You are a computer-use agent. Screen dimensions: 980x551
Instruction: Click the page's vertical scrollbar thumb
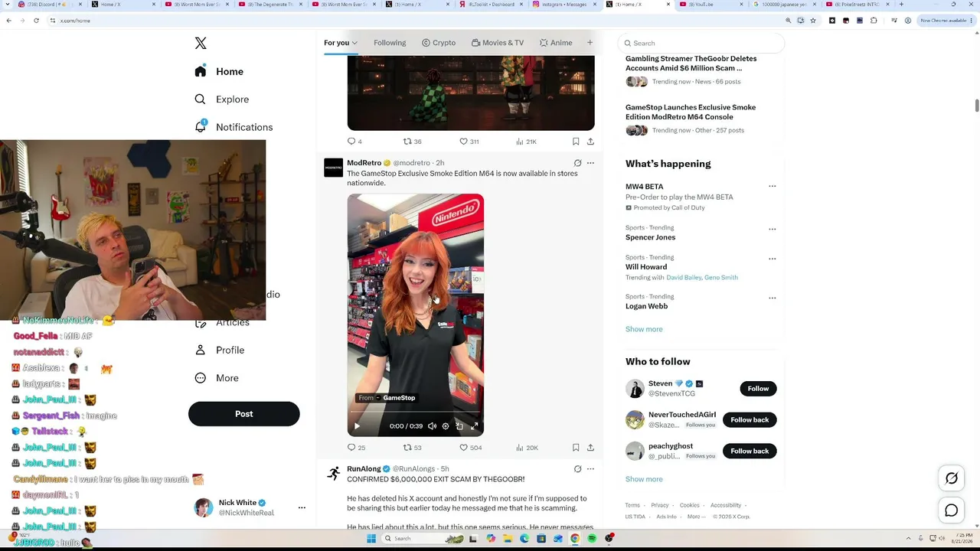977,105
